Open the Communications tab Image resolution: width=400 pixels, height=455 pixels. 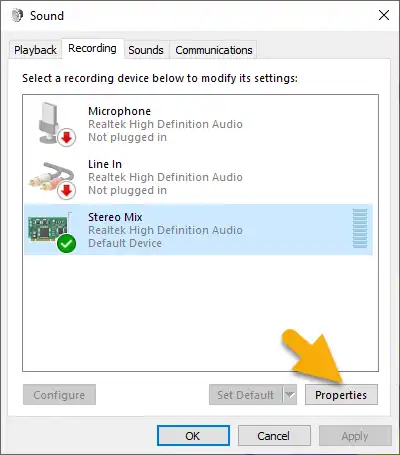click(214, 50)
